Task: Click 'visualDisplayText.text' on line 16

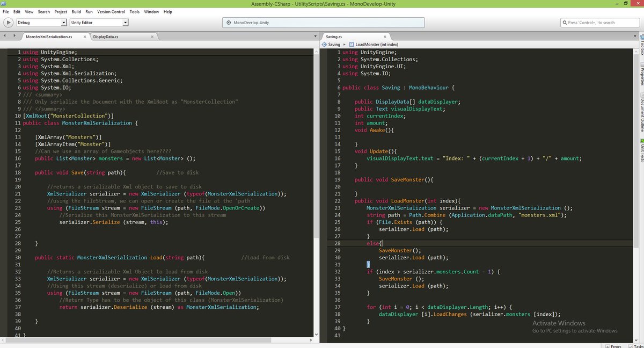Action: 400,158
